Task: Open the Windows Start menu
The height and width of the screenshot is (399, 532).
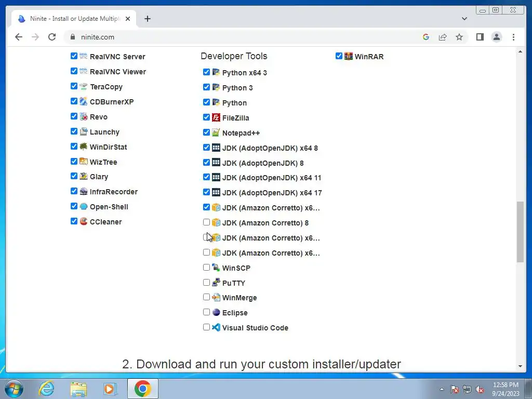Action: 14,389
